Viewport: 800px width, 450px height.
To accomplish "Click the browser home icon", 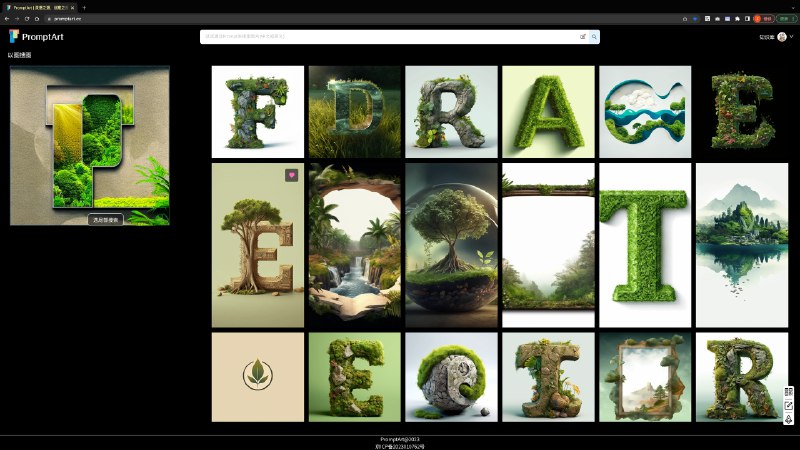I will point(37,19).
